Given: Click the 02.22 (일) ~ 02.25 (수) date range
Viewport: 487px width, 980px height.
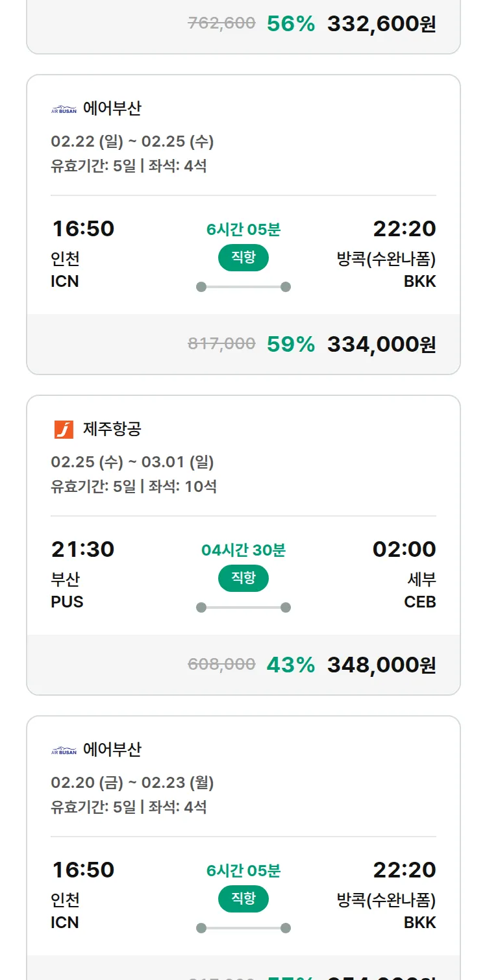Looking at the screenshot, I should point(132,141).
